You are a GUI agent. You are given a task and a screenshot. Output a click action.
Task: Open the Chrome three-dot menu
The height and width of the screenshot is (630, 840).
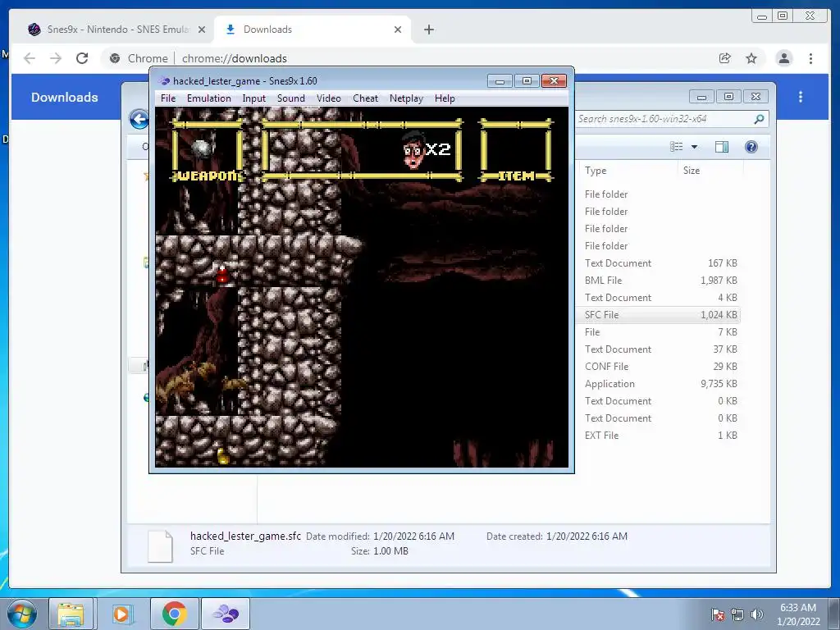tap(810, 58)
